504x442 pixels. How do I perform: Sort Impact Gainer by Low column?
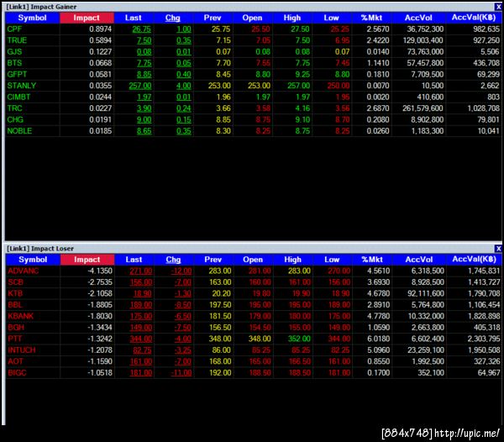click(x=332, y=18)
